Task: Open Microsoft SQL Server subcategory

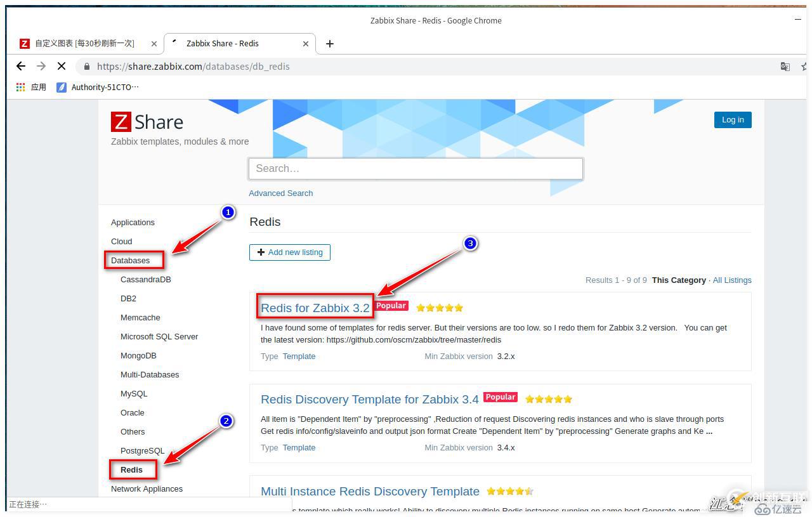Action: click(x=159, y=337)
